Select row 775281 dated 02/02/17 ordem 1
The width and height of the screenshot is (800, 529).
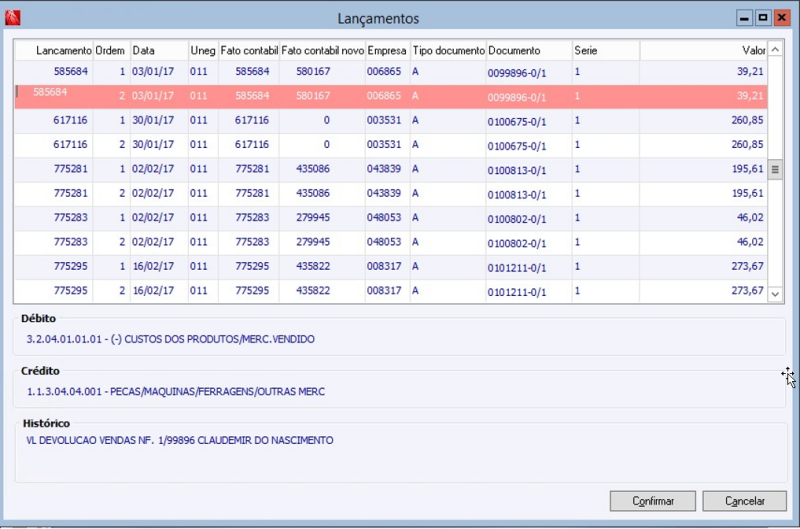coord(391,169)
